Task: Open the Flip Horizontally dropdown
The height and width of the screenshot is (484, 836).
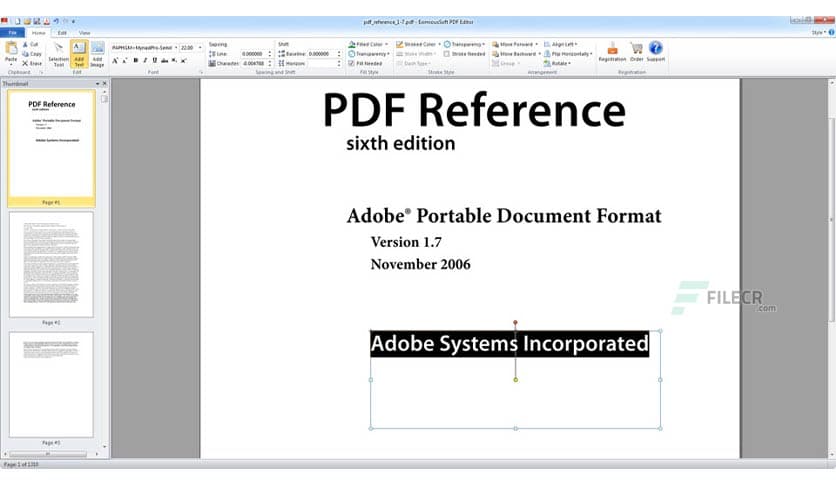Action: click(568, 54)
